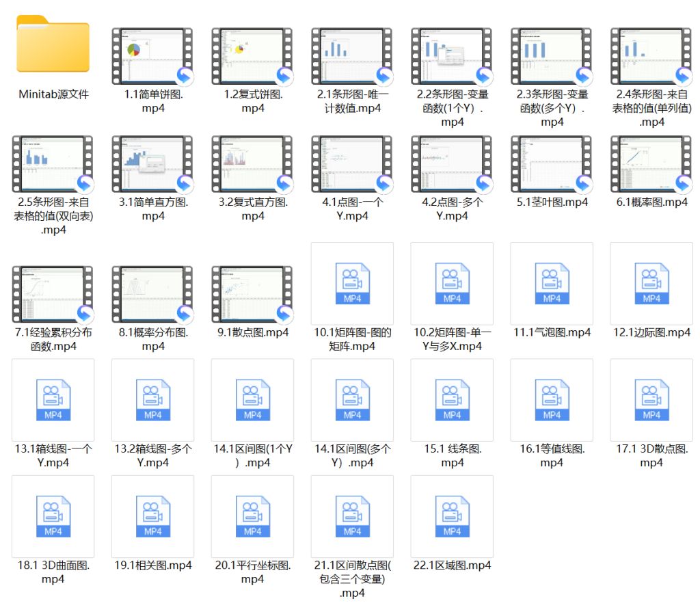The image size is (700, 603).
Task: Click the 12.1边际图.mp4 file icon
Action: click(x=651, y=283)
